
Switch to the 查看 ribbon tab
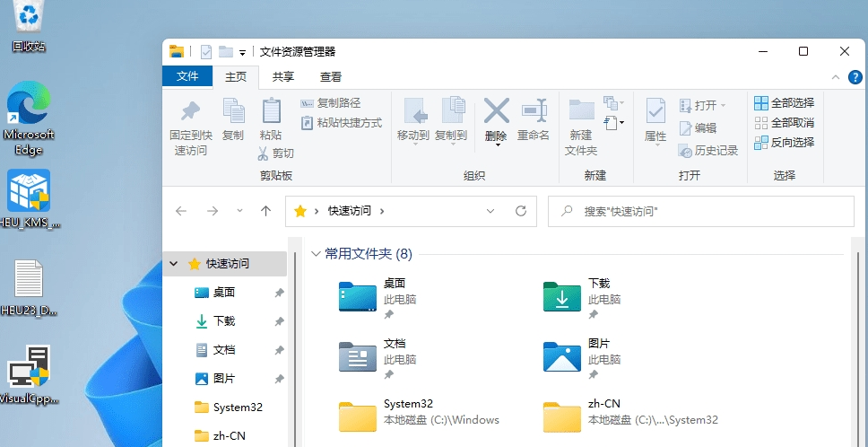pos(331,77)
